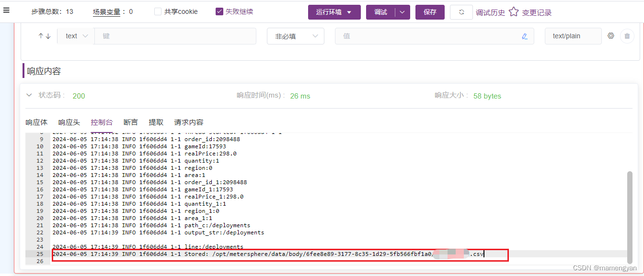Image resolution: width=644 pixels, height=276 pixels.
Task: Click the 保存 button
Action: pos(429,12)
